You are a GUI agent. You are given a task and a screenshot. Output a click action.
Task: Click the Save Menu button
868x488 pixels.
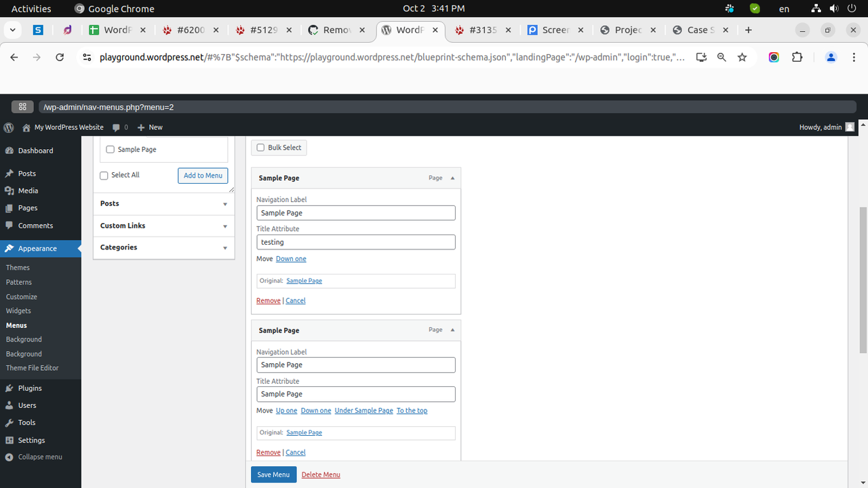[273, 474]
